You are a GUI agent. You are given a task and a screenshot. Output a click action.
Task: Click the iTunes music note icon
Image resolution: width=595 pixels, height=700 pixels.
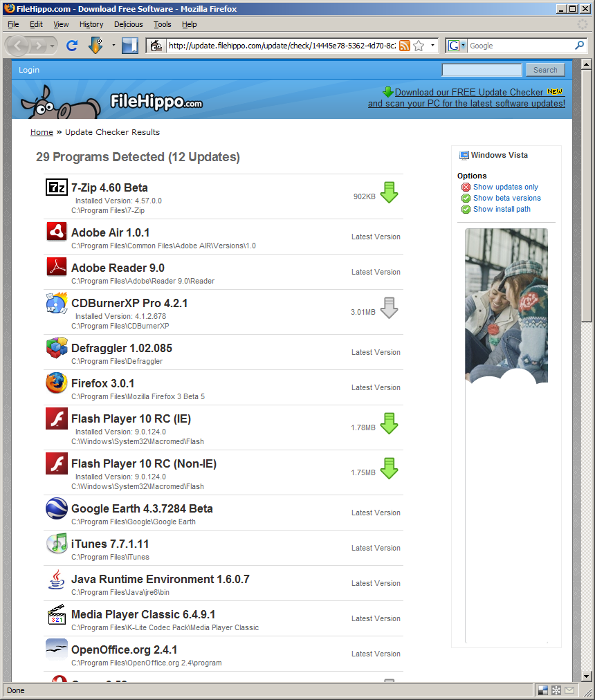(x=56, y=543)
